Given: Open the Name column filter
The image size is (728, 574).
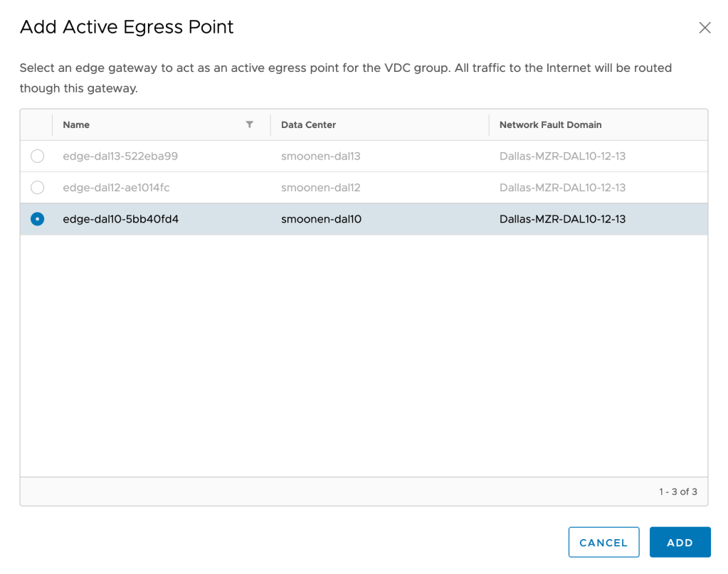Looking at the screenshot, I should [249, 124].
